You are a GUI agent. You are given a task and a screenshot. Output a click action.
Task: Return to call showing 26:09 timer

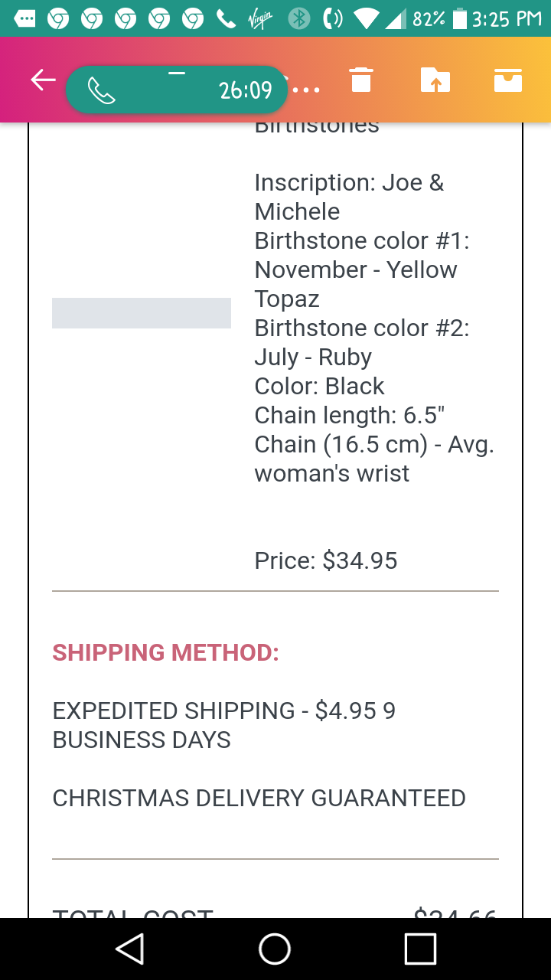(x=177, y=90)
